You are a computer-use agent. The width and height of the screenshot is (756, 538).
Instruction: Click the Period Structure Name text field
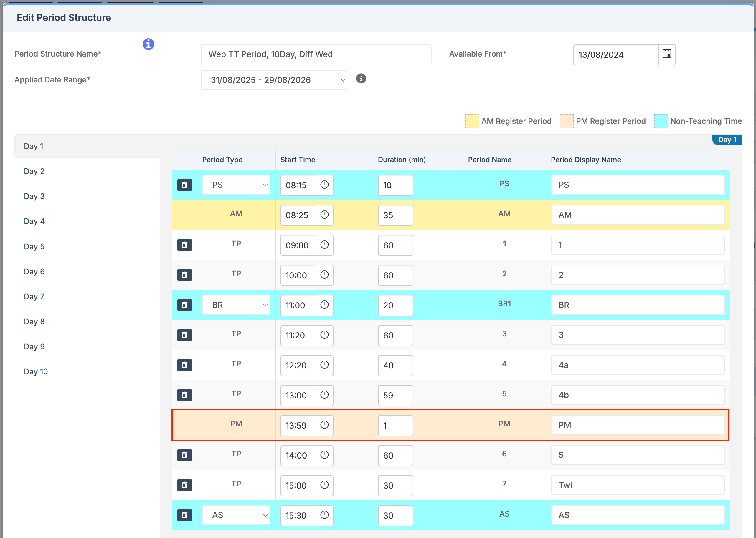pos(316,54)
